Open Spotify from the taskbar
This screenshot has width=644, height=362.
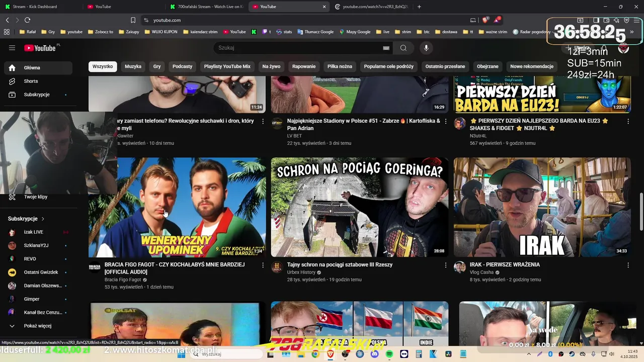pyautogui.click(x=389, y=354)
